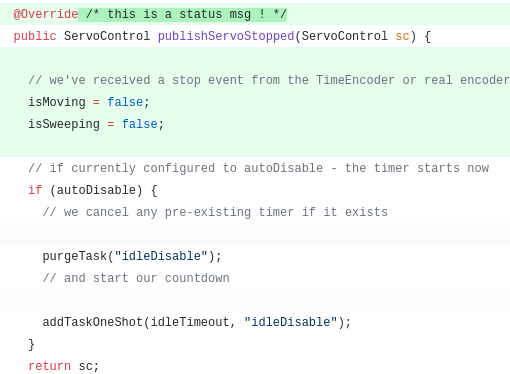Click the @Override annotation
This screenshot has width=510, height=374.
[x=46, y=14]
